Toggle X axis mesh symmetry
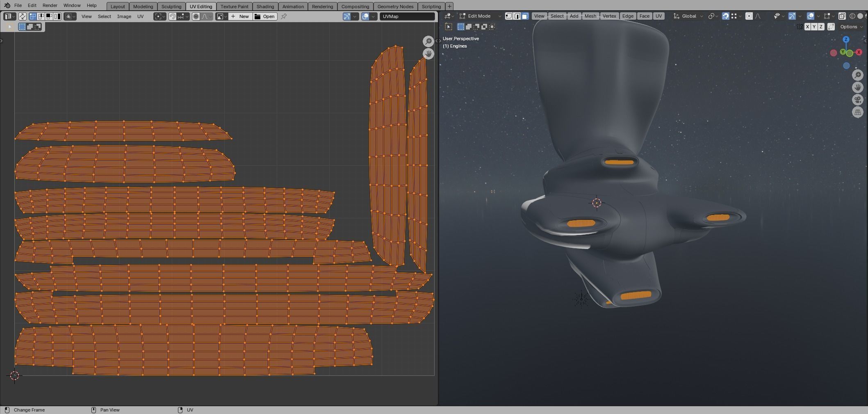868x414 pixels. click(x=807, y=27)
